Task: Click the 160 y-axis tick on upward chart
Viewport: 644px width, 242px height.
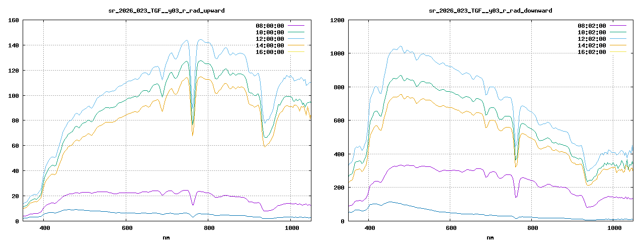Action: click(x=14, y=20)
